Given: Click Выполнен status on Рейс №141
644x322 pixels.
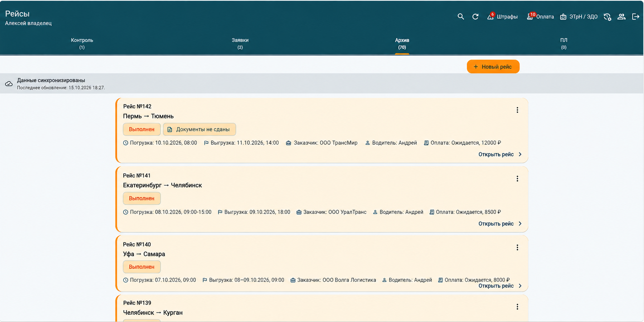Looking at the screenshot, I should pos(142,198).
